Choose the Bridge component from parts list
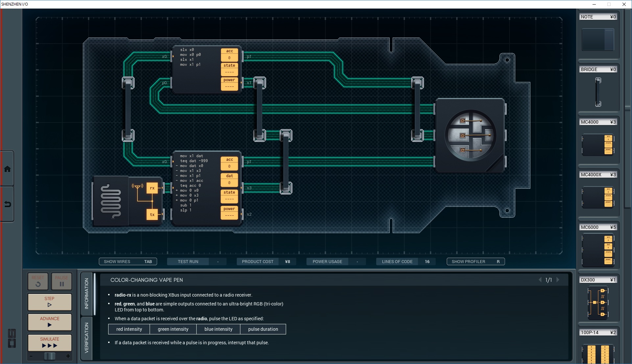632x364 pixels. (x=598, y=92)
